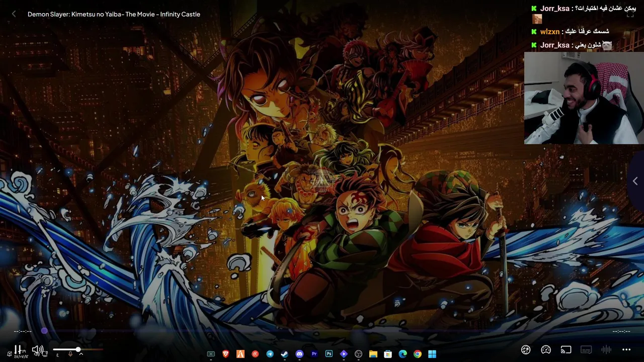Screen dimensions: 644x362
Task: Open the audio waveform tracks icon
Action: 606,349
